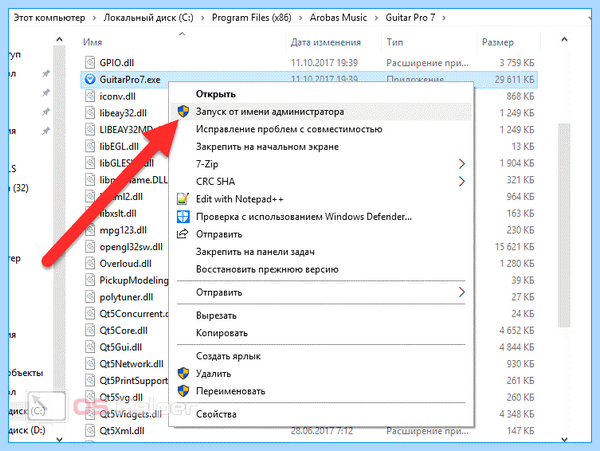Click the 3 759 КБ size value
Image resolution: width=600 pixels, height=451 pixels.
point(517,63)
